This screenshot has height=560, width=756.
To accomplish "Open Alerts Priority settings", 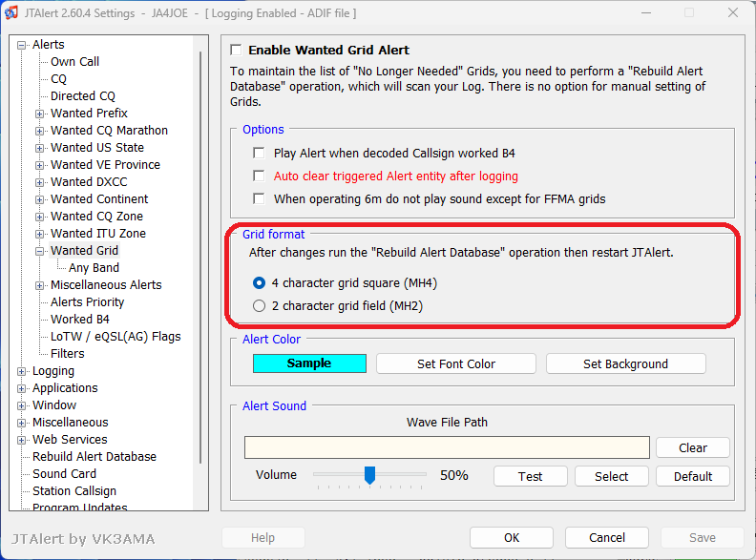I will (87, 302).
